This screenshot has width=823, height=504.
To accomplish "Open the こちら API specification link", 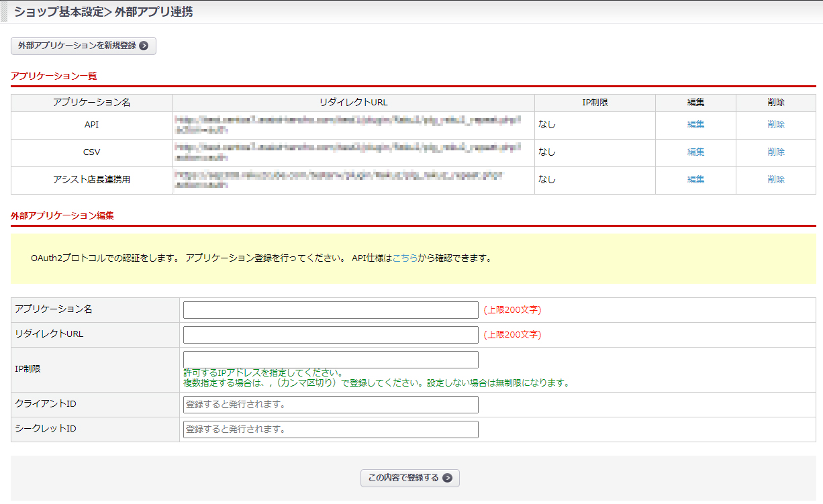I will click(x=405, y=258).
